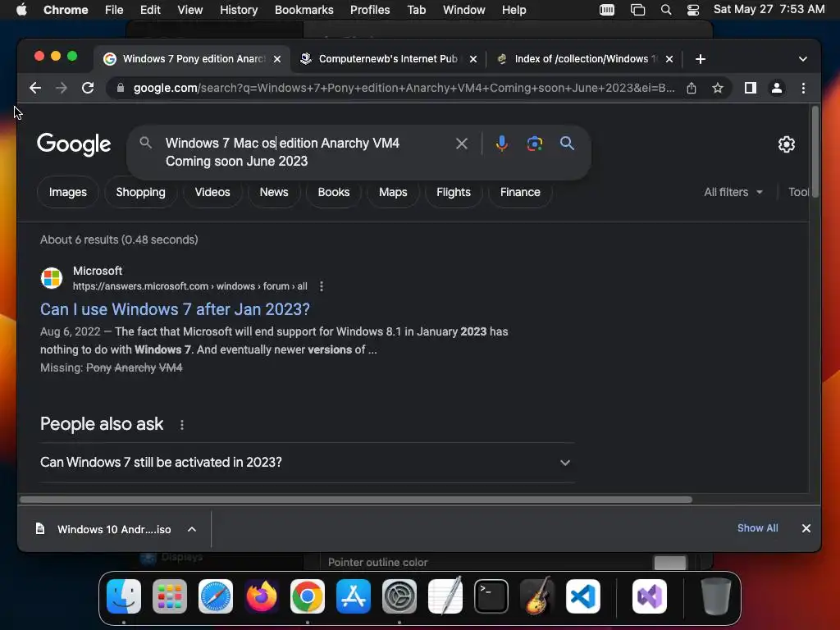The image size is (840, 630).
Task: Open the All filters dropdown
Action: (733, 192)
